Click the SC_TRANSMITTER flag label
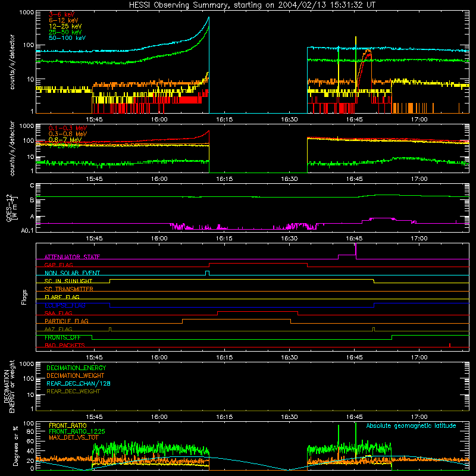 pos(68,289)
